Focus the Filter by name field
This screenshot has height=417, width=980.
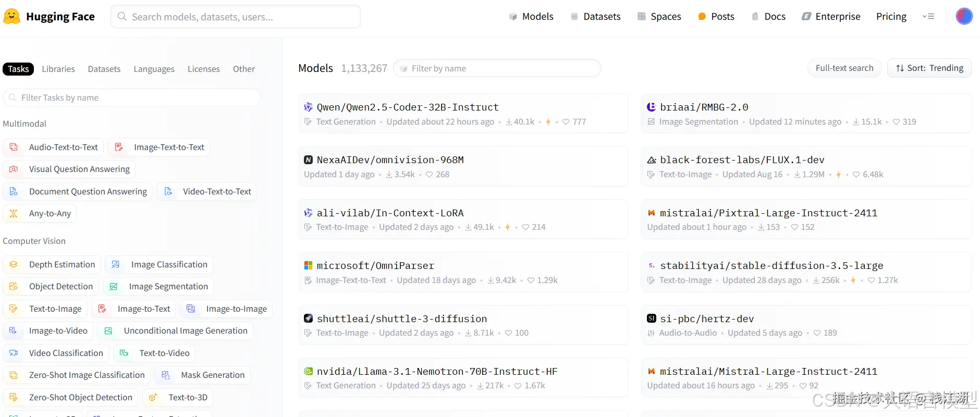click(x=497, y=68)
